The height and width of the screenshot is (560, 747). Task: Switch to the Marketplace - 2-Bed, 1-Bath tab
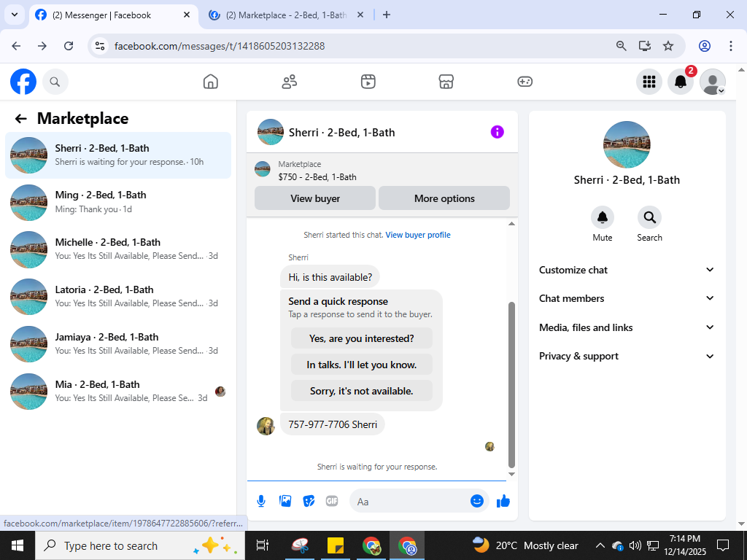(x=286, y=15)
